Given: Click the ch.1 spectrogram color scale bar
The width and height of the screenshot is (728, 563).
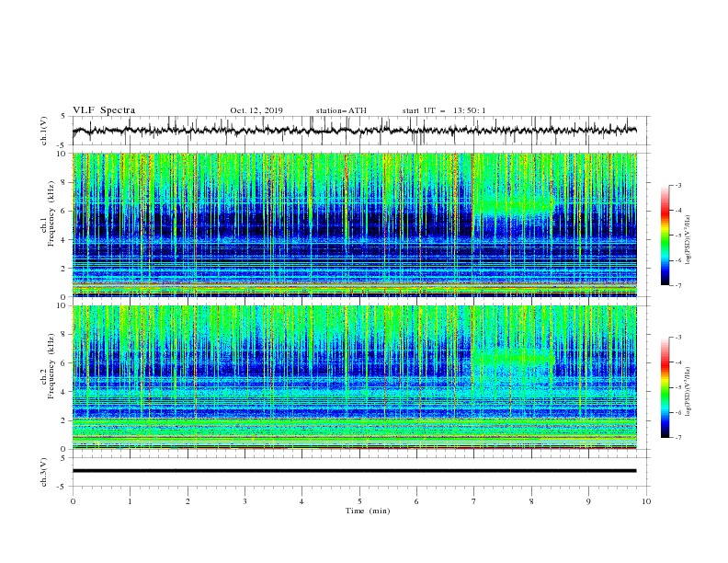Looking at the screenshot, I should tap(665, 236).
